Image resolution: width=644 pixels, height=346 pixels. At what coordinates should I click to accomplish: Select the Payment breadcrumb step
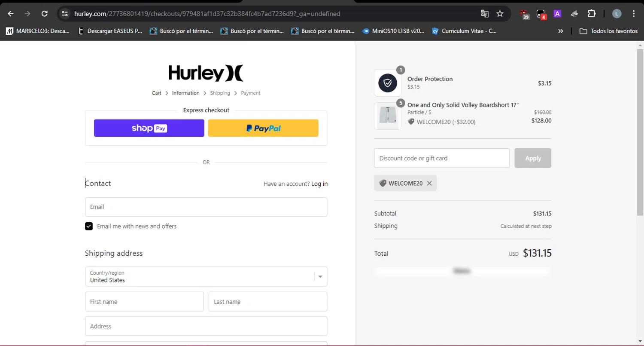pos(251,93)
